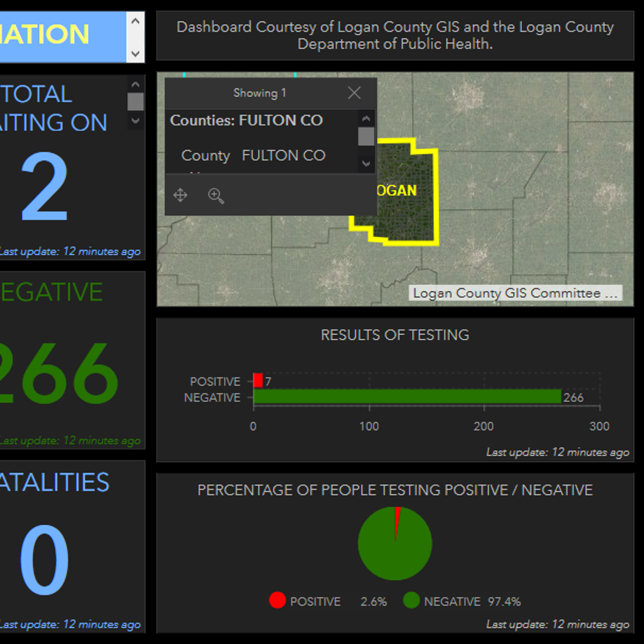
Task: Activate the zoom-in magnifier in the popup
Action: coord(216,195)
